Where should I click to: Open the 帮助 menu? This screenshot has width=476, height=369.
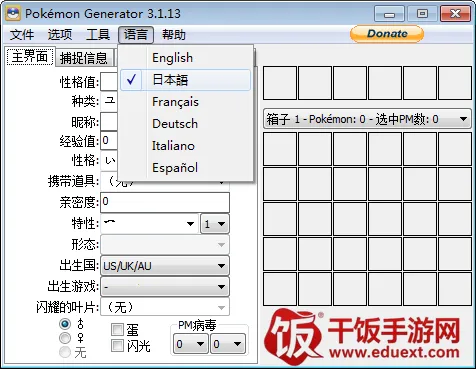(174, 35)
